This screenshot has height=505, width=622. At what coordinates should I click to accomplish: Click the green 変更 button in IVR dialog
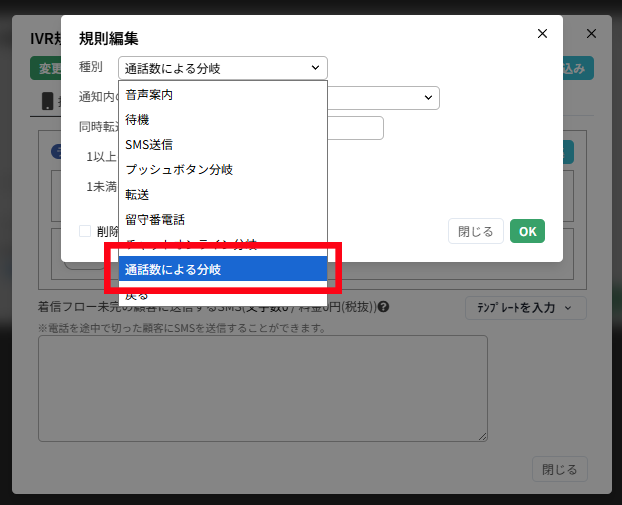[46, 68]
